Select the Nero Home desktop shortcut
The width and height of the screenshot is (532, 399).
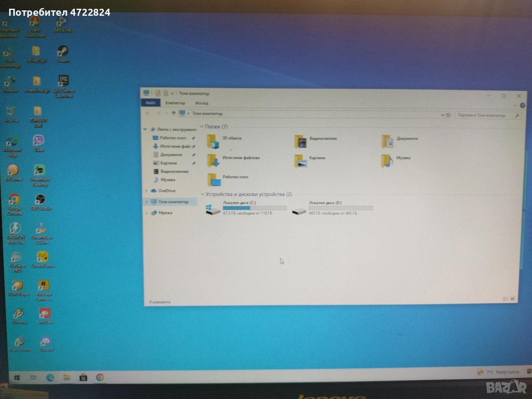(20, 344)
